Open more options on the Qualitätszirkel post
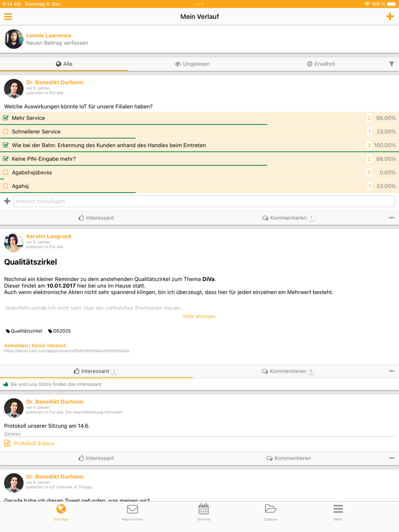The width and height of the screenshot is (399, 532). (392, 371)
